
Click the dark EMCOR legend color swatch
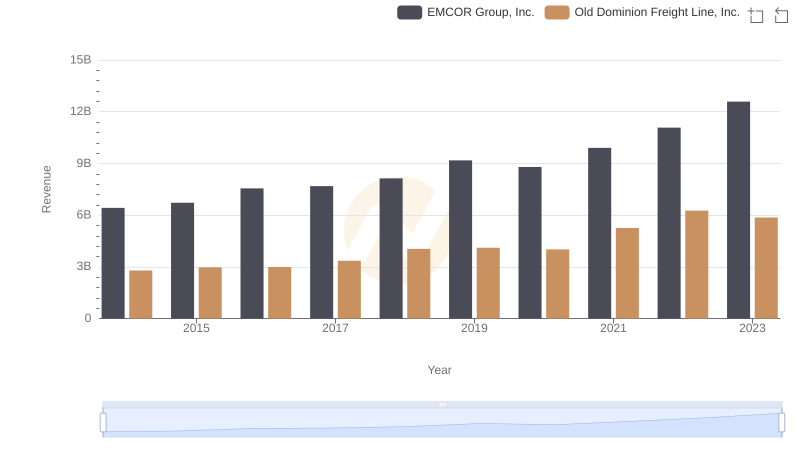pyautogui.click(x=409, y=12)
